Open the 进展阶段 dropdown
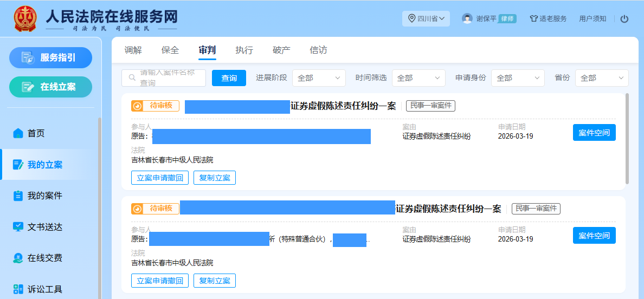Viewport: 644px width, 299px height. click(319, 78)
